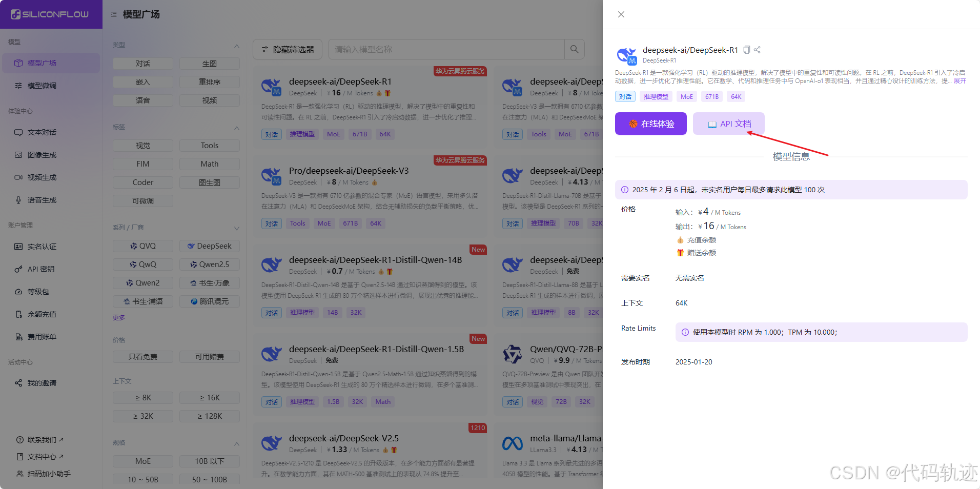Click the 实名认证 sidebar icon
This screenshot has height=489, width=980.
(x=18, y=247)
